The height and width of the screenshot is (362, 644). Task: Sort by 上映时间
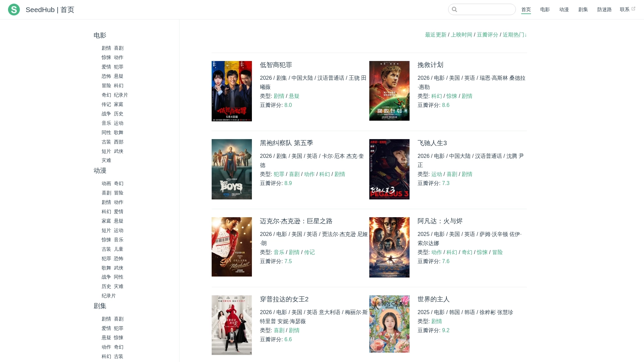click(461, 35)
